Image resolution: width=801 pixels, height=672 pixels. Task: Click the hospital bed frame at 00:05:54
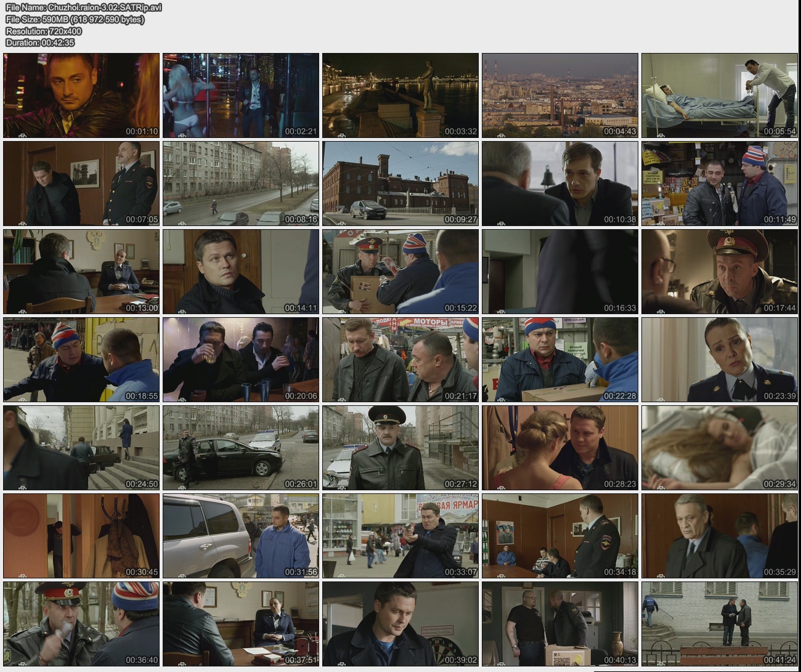pyautogui.click(x=720, y=95)
